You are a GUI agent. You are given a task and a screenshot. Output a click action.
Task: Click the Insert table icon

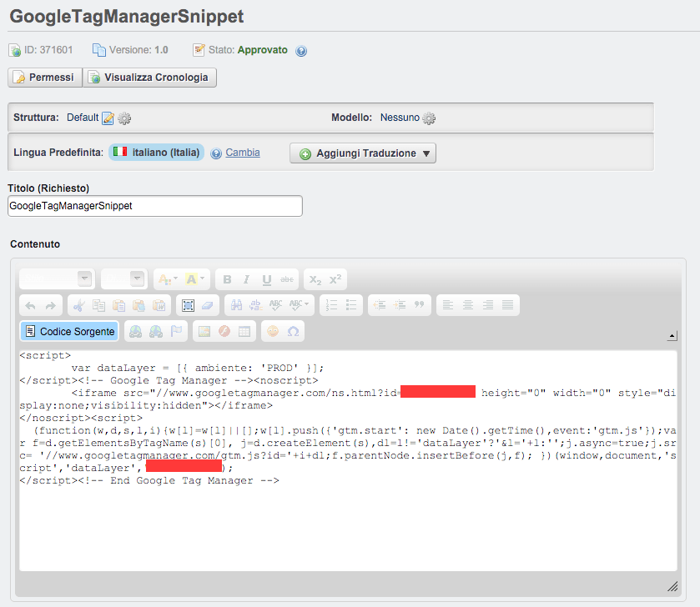point(244,331)
